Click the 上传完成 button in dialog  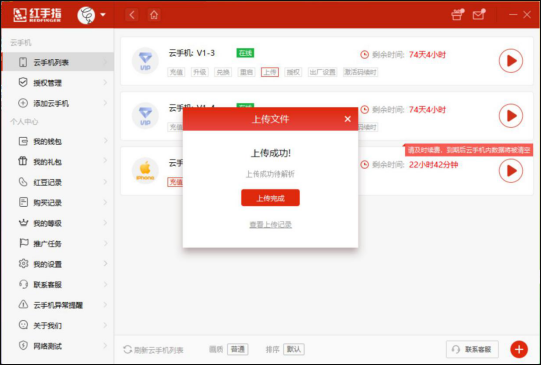(270, 198)
